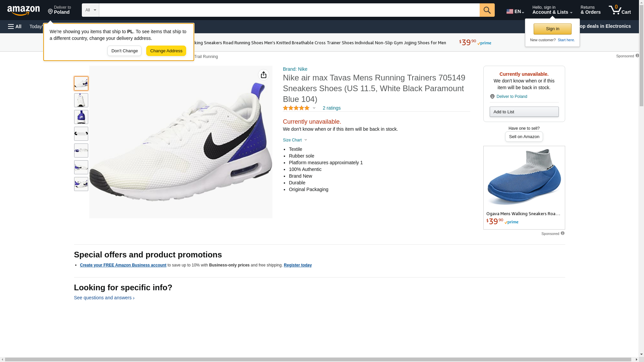This screenshot has height=362, width=644.
Task: Expand the Size Chart
Action: point(295,140)
